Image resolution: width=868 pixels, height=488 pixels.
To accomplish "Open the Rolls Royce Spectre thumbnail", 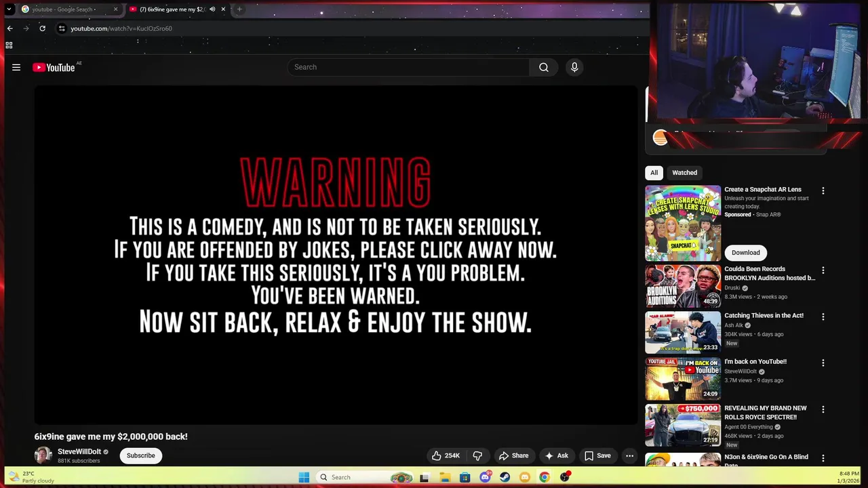I will click(x=683, y=425).
